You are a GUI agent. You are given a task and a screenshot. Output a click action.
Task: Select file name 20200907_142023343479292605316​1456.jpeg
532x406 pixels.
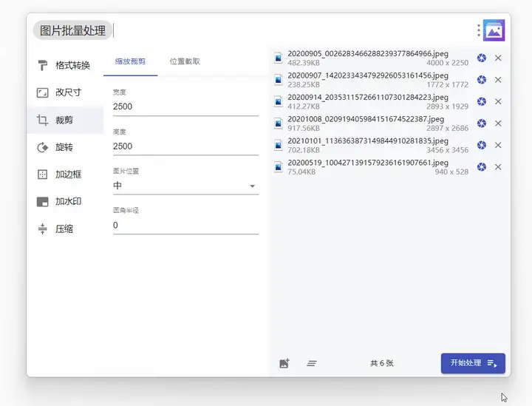(x=368, y=75)
